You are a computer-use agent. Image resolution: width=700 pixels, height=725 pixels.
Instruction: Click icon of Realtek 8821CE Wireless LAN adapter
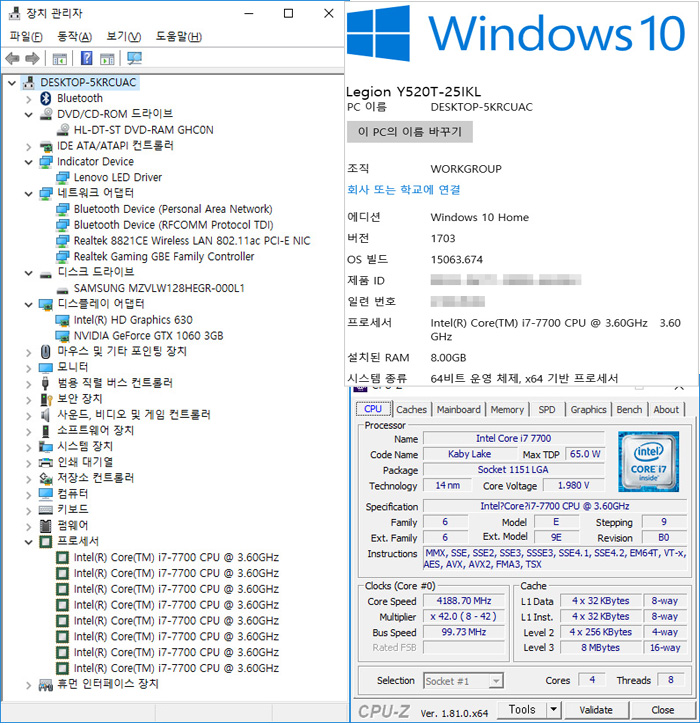point(62,241)
